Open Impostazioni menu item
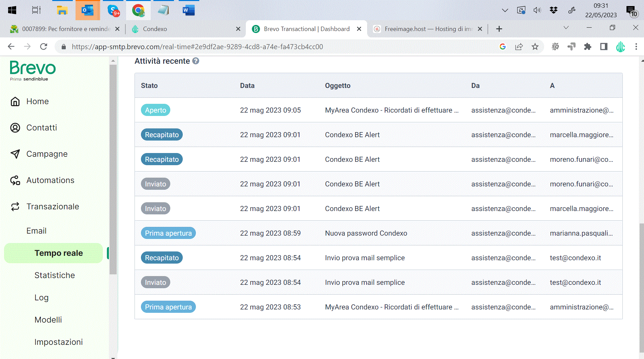644x359 pixels. point(59,342)
